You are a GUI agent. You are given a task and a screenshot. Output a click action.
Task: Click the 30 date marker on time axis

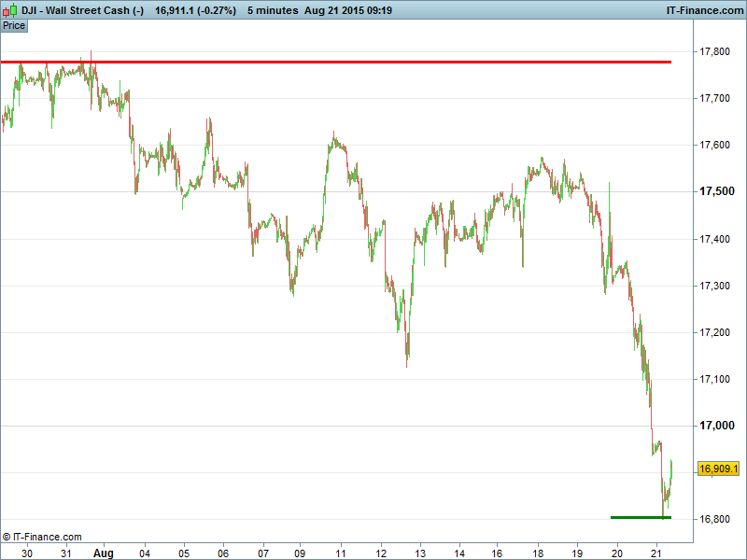pyautogui.click(x=27, y=553)
